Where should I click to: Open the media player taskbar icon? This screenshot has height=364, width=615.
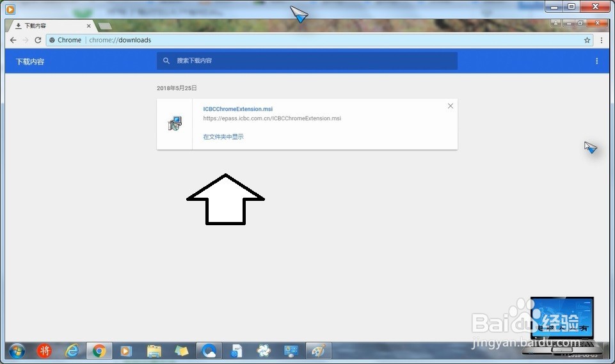coord(126,351)
